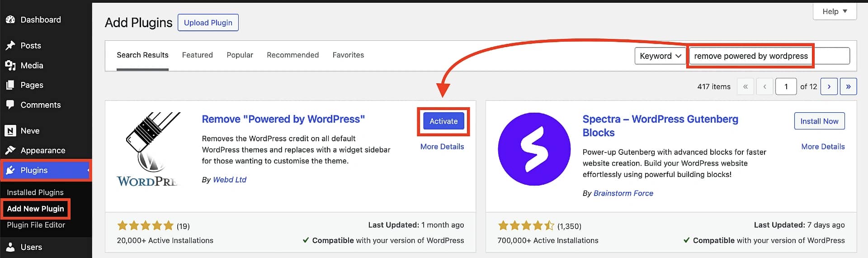The height and width of the screenshot is (258, 868).
Task: Switch to the Featured tab
Action: click(197, 55)
